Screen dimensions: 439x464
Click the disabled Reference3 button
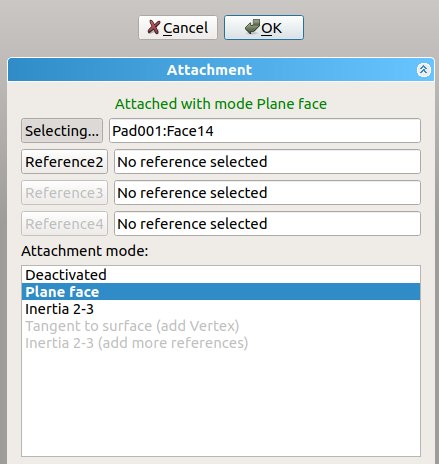point(64,193)
